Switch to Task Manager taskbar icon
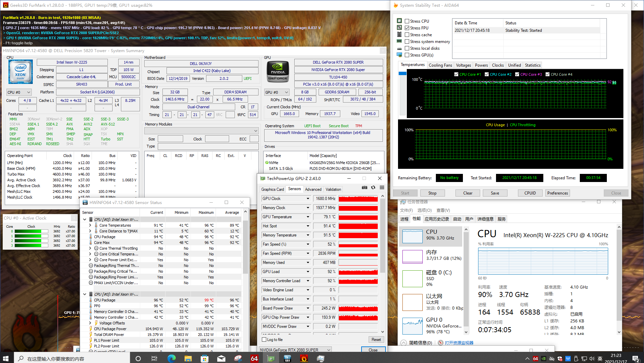644x363 pixels. 321,359
